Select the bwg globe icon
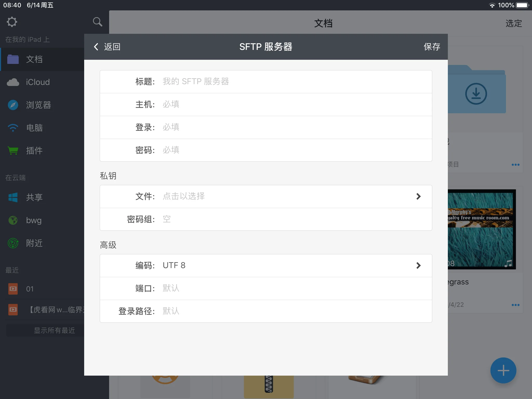The height and width of the screenshot is (399, 532). pos(13,220)
